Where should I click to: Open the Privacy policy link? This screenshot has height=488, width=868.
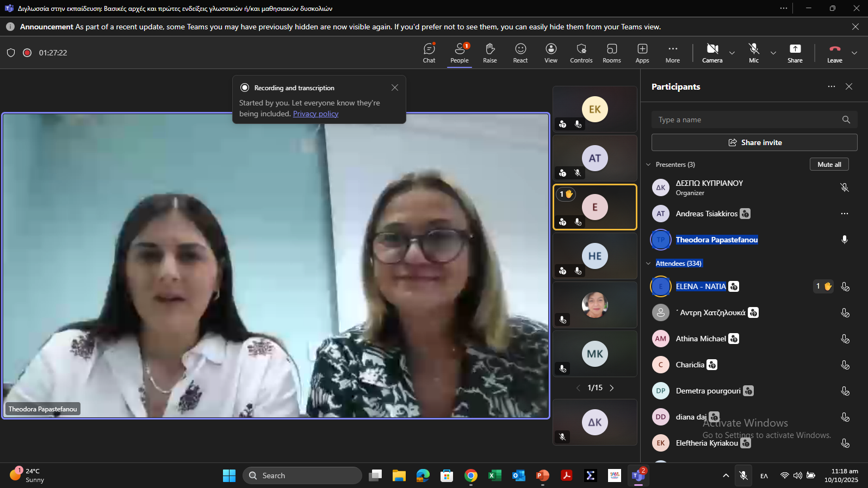coord(315,114)
